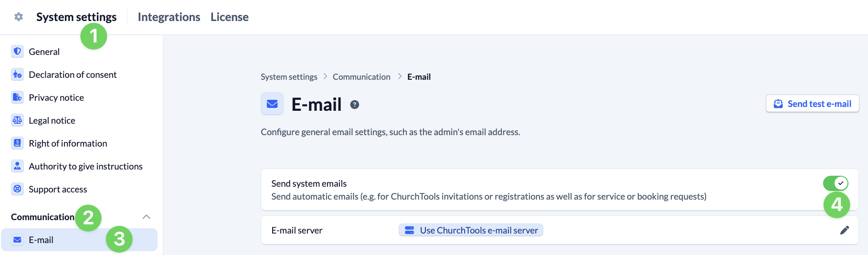This screenshot has width=868, height=255.
Task: Click Use ChurchTools e-mail server tag
Action: [471, 230]
